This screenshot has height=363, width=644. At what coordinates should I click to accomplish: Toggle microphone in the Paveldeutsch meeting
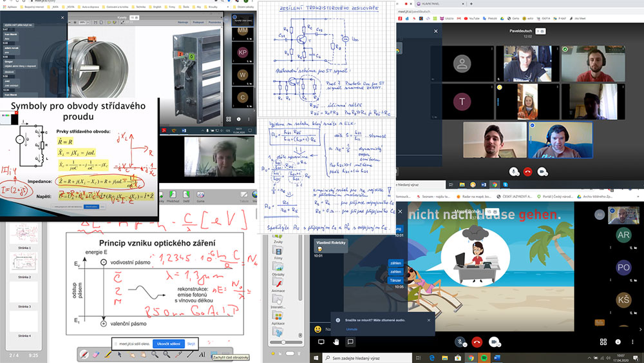(x=513, y=172)
